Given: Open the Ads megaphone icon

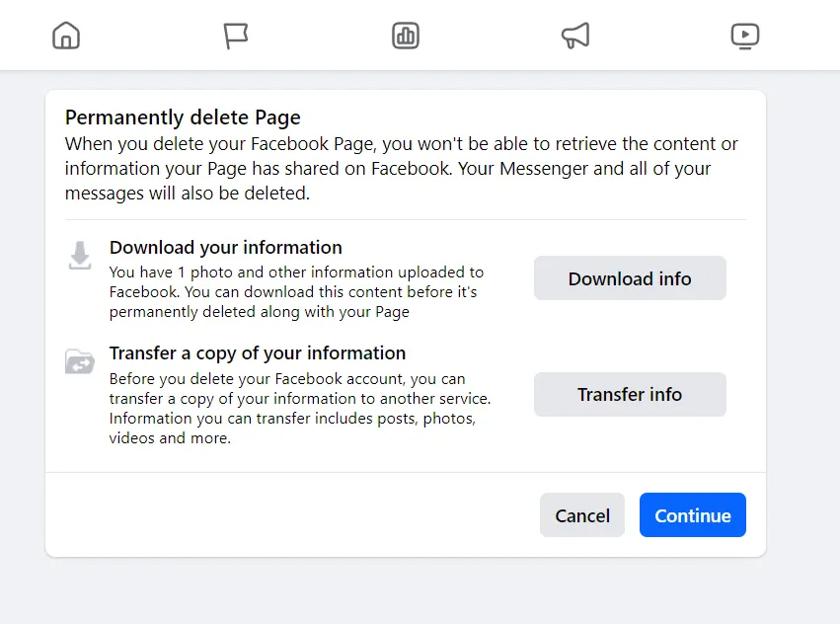Looking at the screenshot, I should click(x=575, y=36).
